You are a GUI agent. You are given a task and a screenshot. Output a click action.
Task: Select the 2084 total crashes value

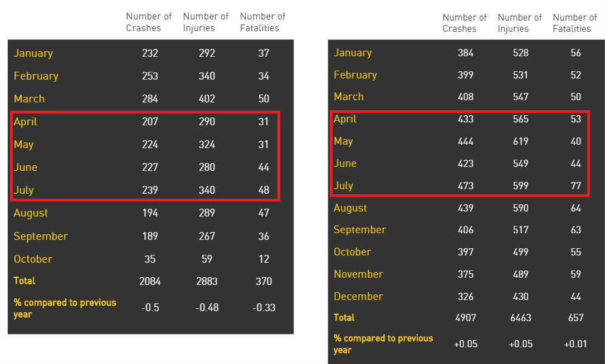[x=150, y=281]
